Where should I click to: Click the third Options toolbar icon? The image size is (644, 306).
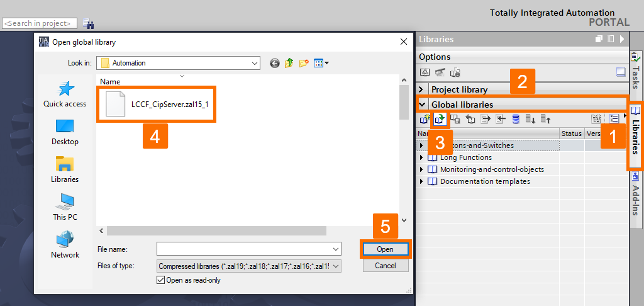coord(455,73)
